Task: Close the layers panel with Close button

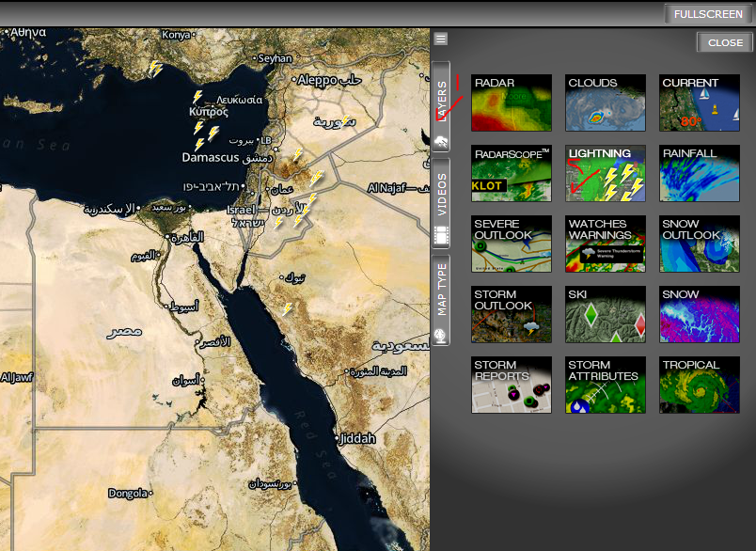Action: click(x=725, y=42)
